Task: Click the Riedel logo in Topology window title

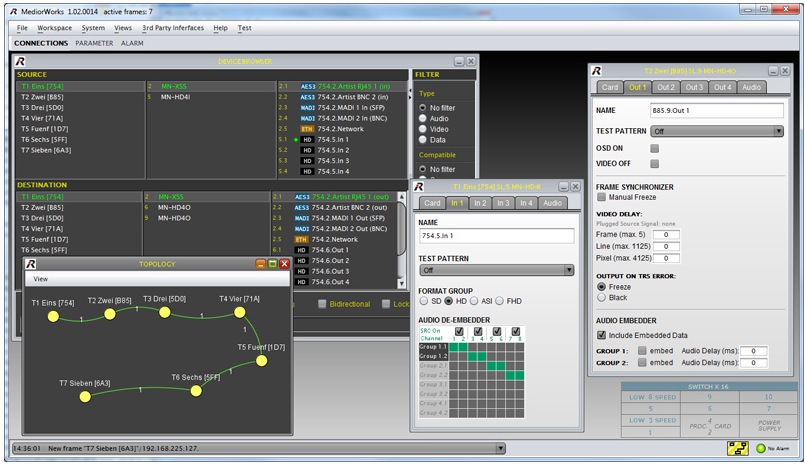Action: pyautogui.click(x=30, y=264)
